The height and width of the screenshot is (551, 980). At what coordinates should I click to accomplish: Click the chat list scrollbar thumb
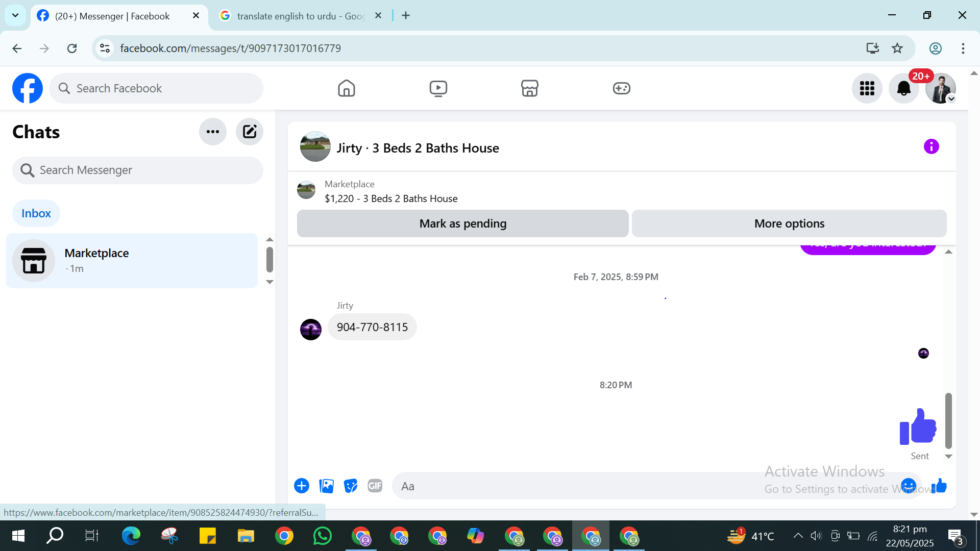269,260
